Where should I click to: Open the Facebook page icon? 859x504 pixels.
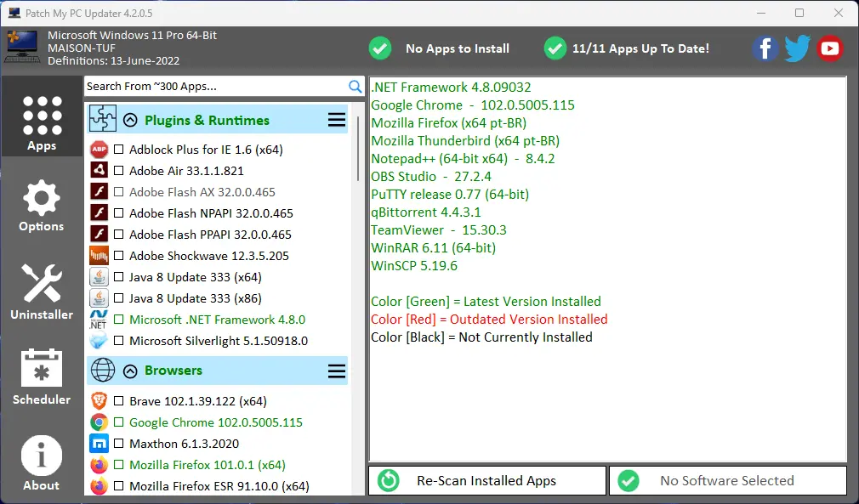pos(765,48)
